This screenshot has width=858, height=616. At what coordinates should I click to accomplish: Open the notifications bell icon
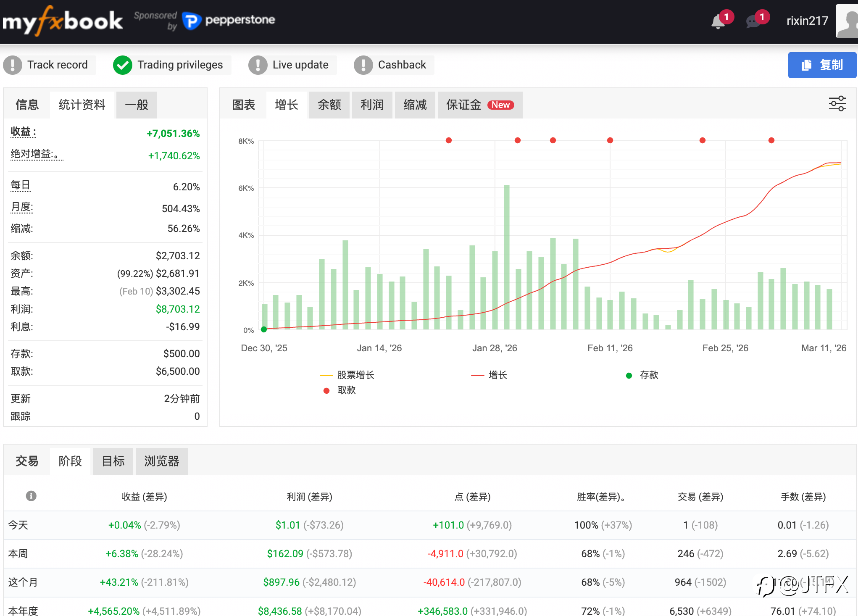(718, 21)
